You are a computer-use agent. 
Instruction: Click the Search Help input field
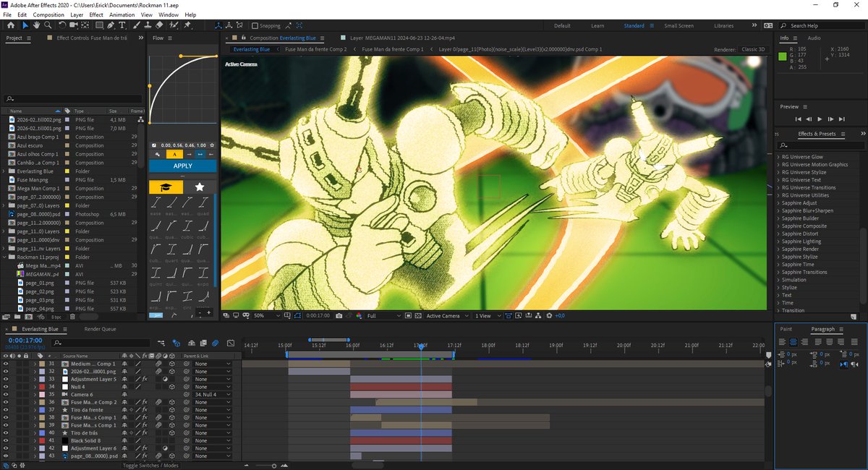(x=823, y=25)
